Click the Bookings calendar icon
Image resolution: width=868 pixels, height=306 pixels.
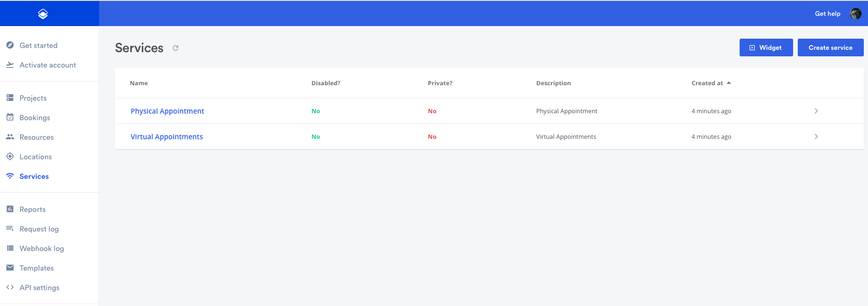pos(10,117)
